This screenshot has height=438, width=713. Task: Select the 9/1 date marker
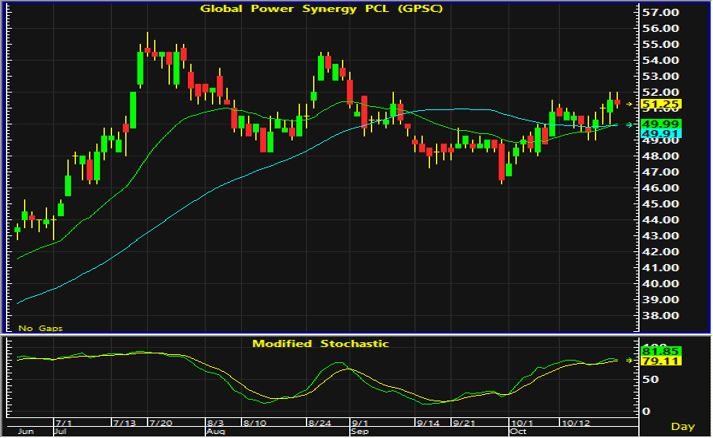pyautogui.click(x=360, y=423)
